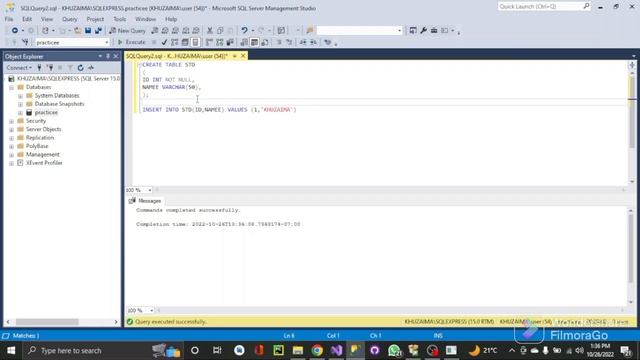Expand the System Databases node

[x=20, y=96]
